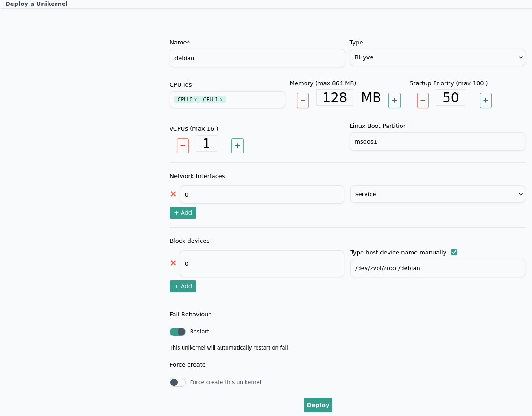Remove CPU 0 tag from CPU Ids

pos(196,100)
